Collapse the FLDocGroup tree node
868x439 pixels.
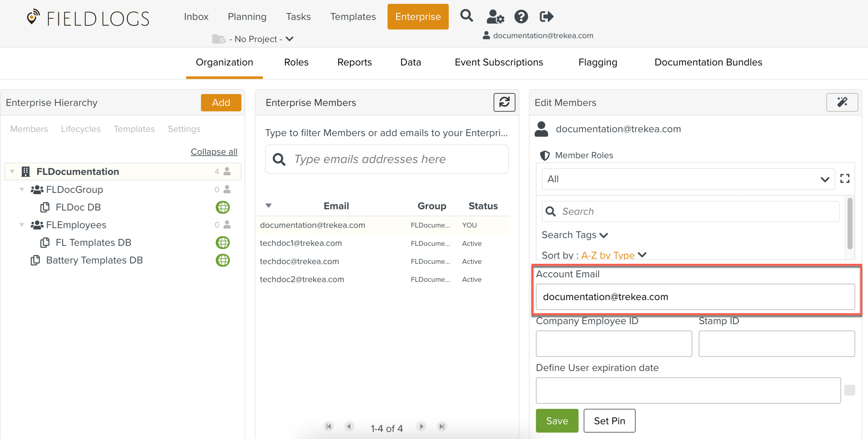[22, 189]
